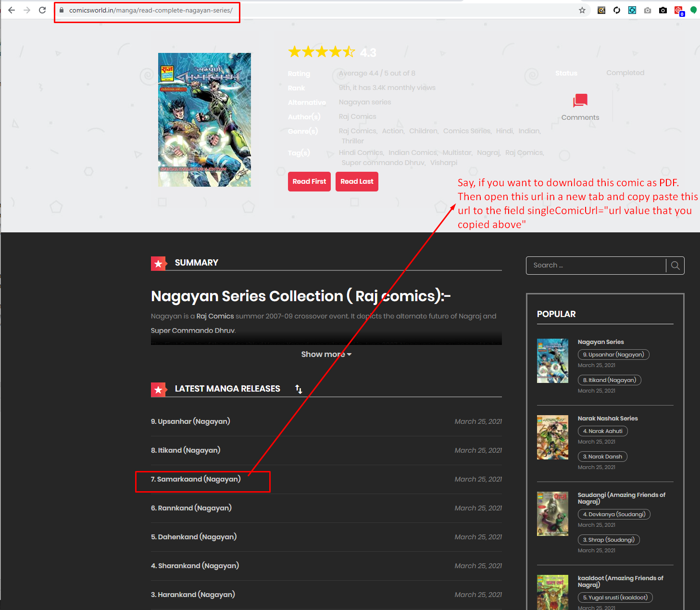Image resolution: width=700 pixels, height=610 pixels.
Task: Open chapter 9. Upsanhar (Nagayan) in list
Action: pyautogui.click(x=190, y=421)
